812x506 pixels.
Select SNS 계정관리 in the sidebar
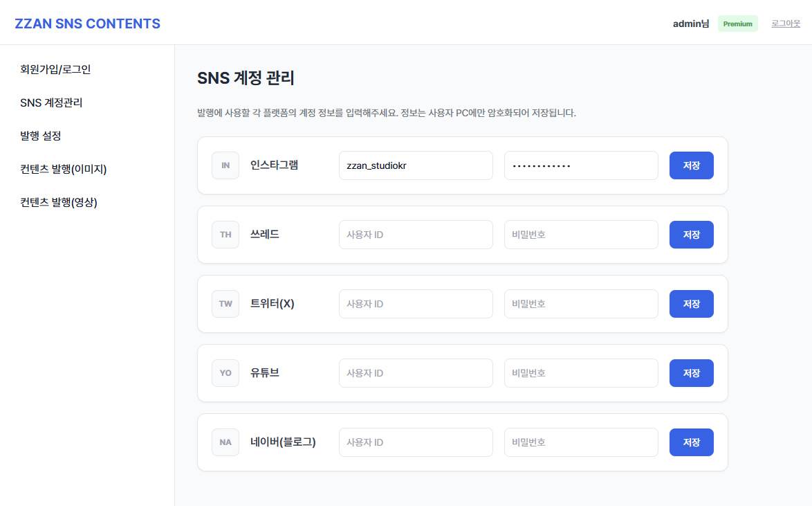51,102
